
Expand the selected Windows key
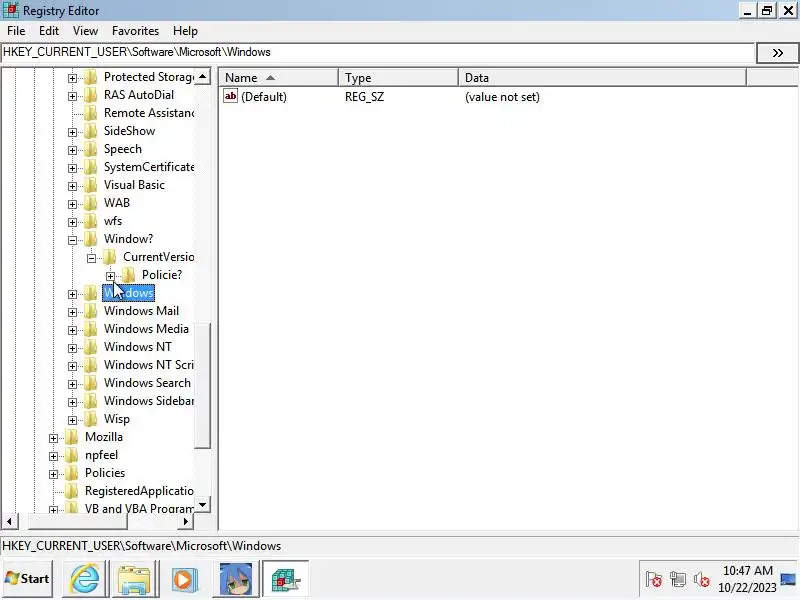72,294
